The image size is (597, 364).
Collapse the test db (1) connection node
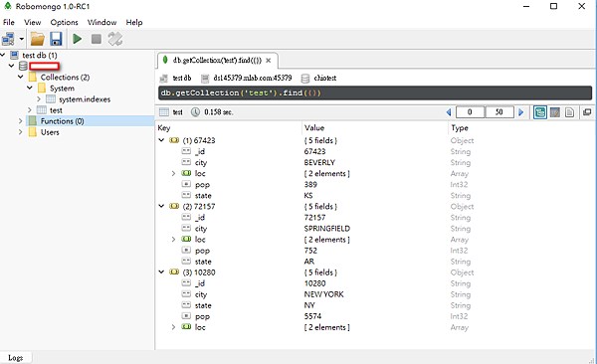(3, 55)
